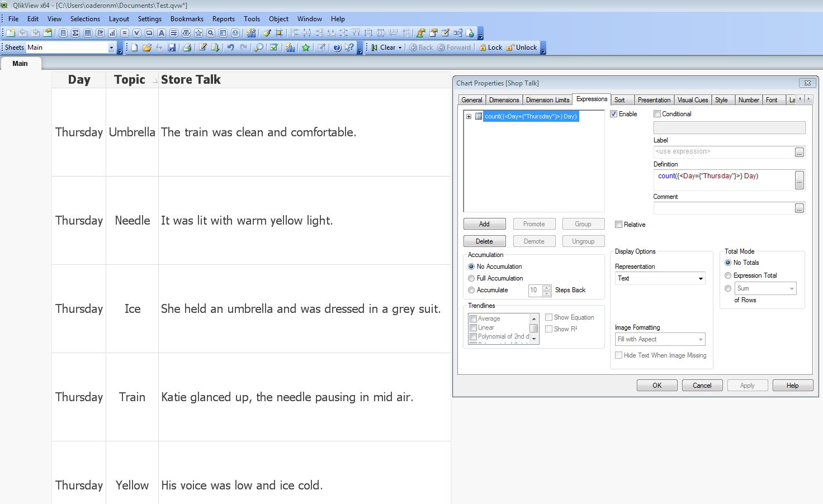Add Bookmark using green star icon
Viewport: 823px width, 504px height.
click(x=306, y=47)
